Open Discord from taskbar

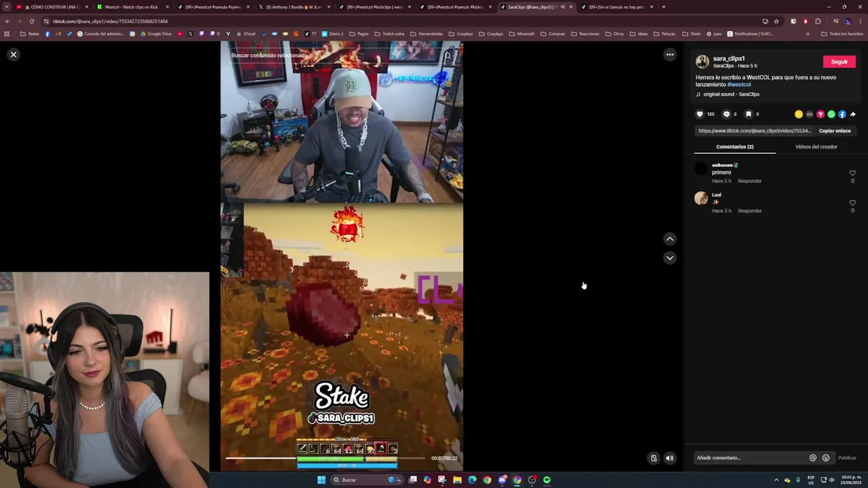tap(502, 480)
